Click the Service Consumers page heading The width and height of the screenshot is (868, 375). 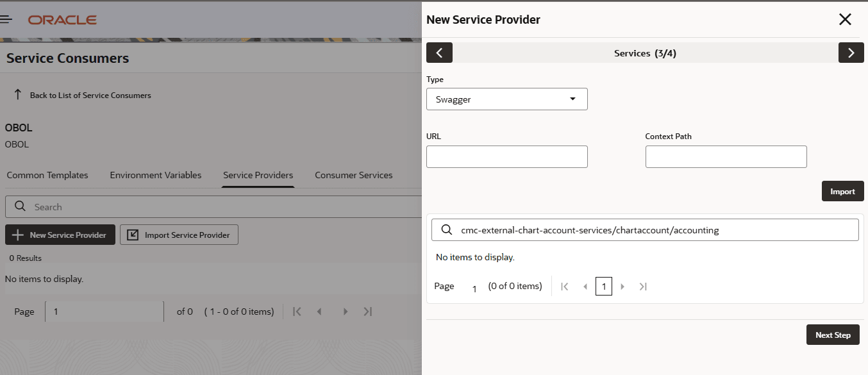point(68,58)
